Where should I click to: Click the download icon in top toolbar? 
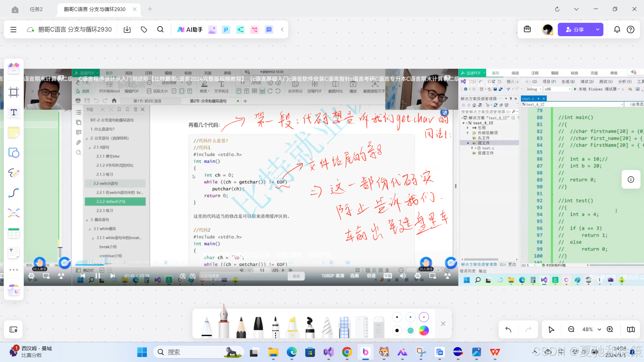[127, 29]
